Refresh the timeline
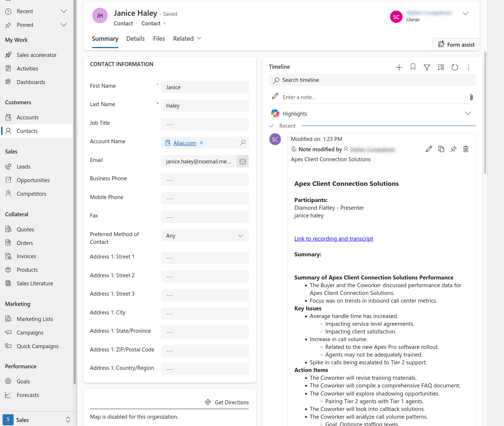 click(x=455, y=67)
